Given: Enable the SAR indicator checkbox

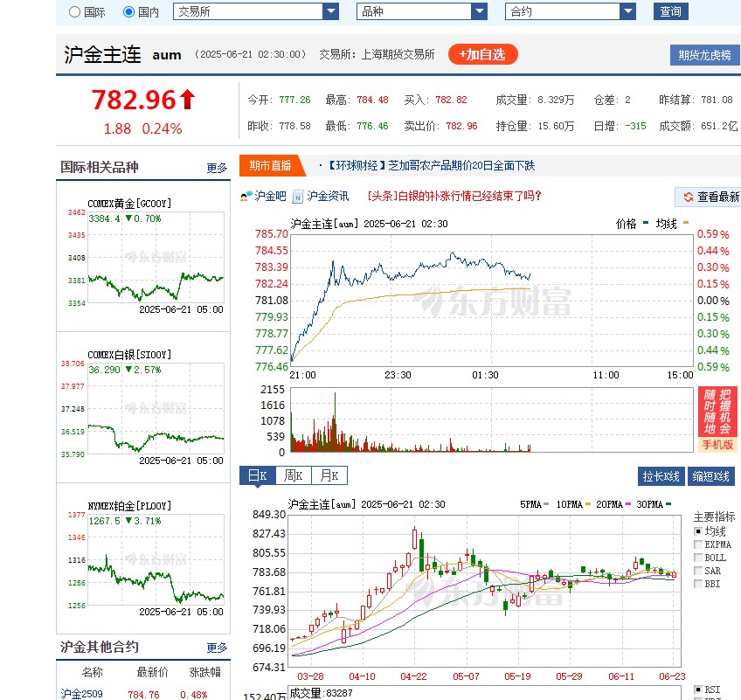Looking at the screenshot, I should click(698, 571).
